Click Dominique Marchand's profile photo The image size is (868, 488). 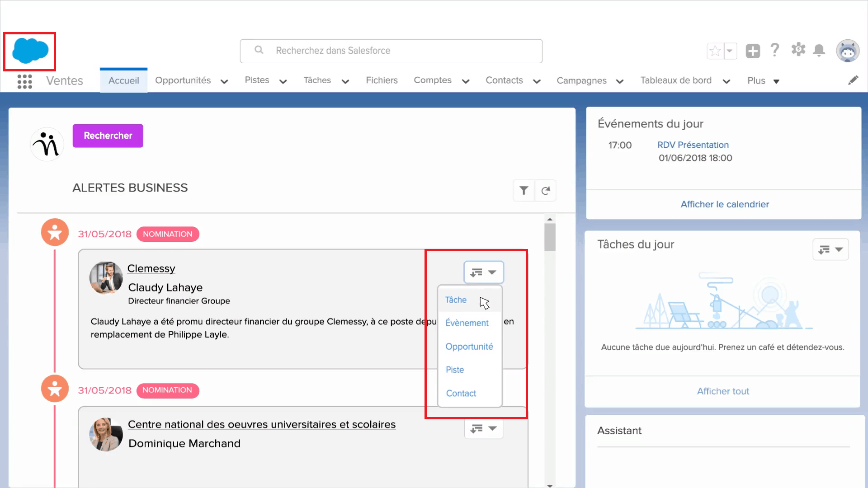click(106, 434)
